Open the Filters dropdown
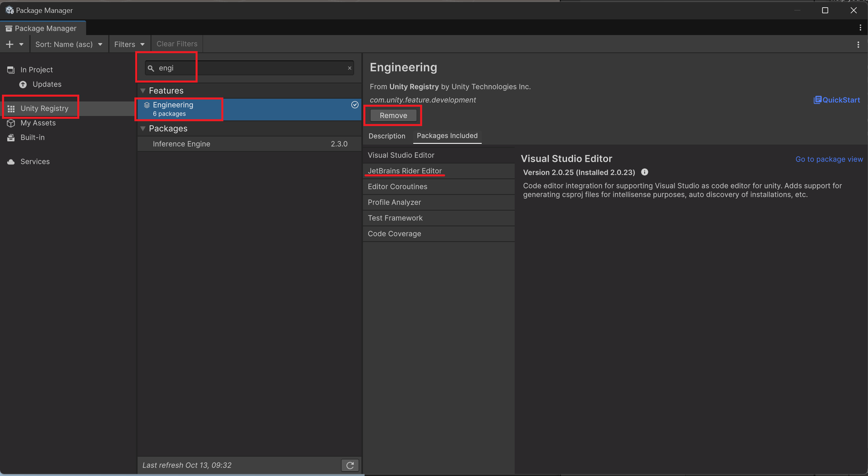The image size is (868, 476). point(129,44)
